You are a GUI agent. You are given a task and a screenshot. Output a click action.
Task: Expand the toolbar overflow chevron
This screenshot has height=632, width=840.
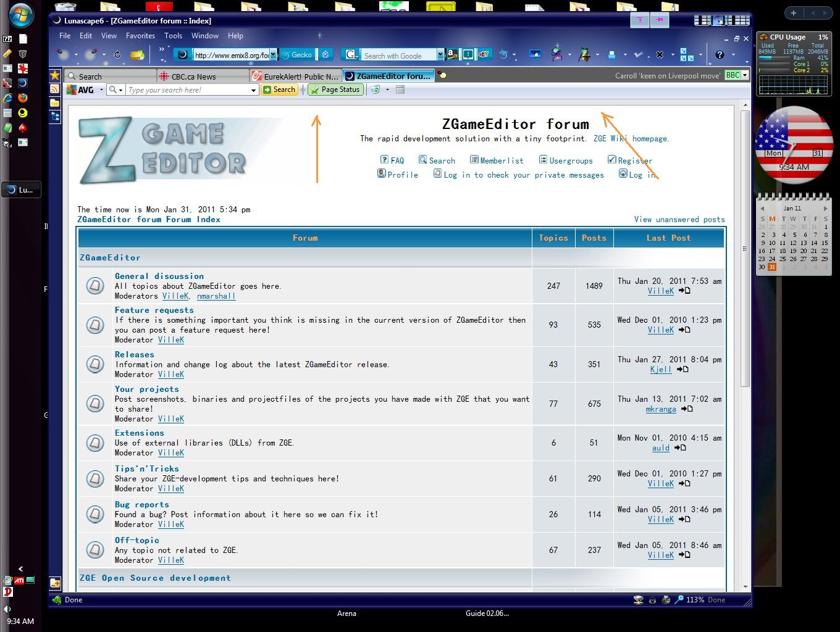pos(162,49)
